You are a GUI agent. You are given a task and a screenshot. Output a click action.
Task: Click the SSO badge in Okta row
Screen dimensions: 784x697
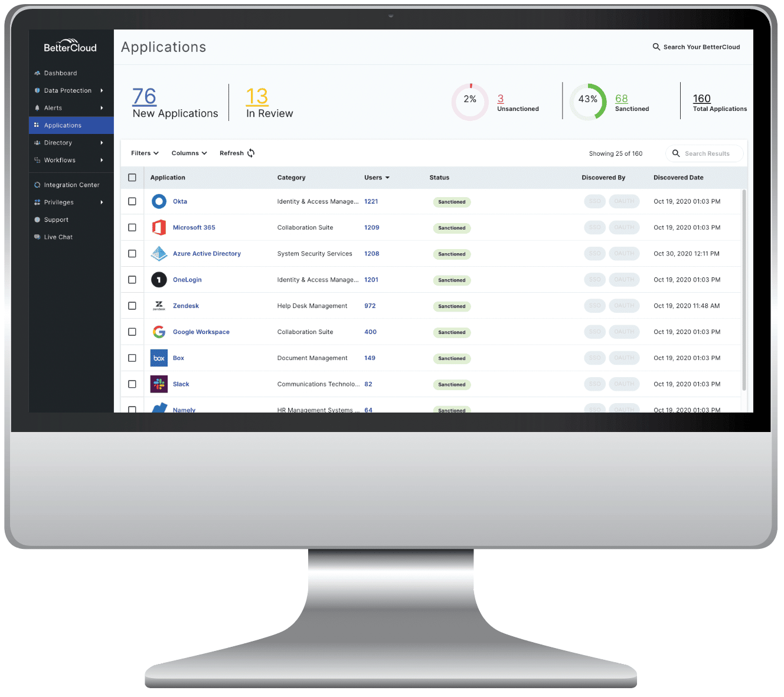click(x=594, y=201)
